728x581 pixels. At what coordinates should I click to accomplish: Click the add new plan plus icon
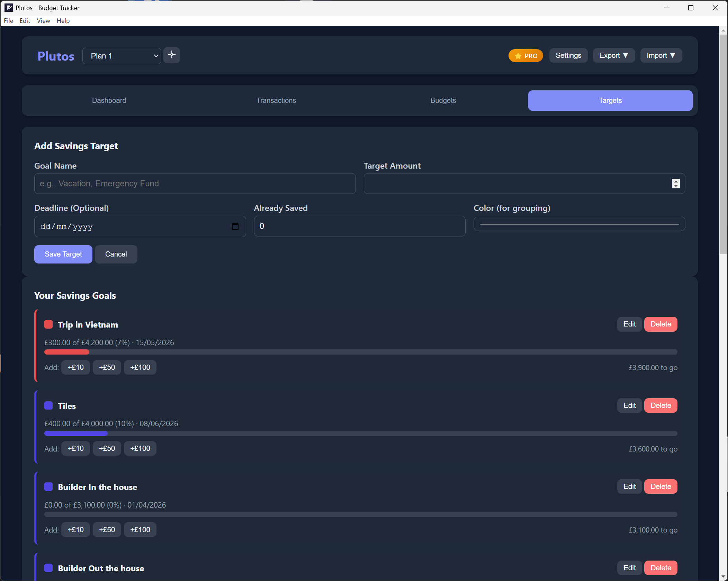coord(171,55)
